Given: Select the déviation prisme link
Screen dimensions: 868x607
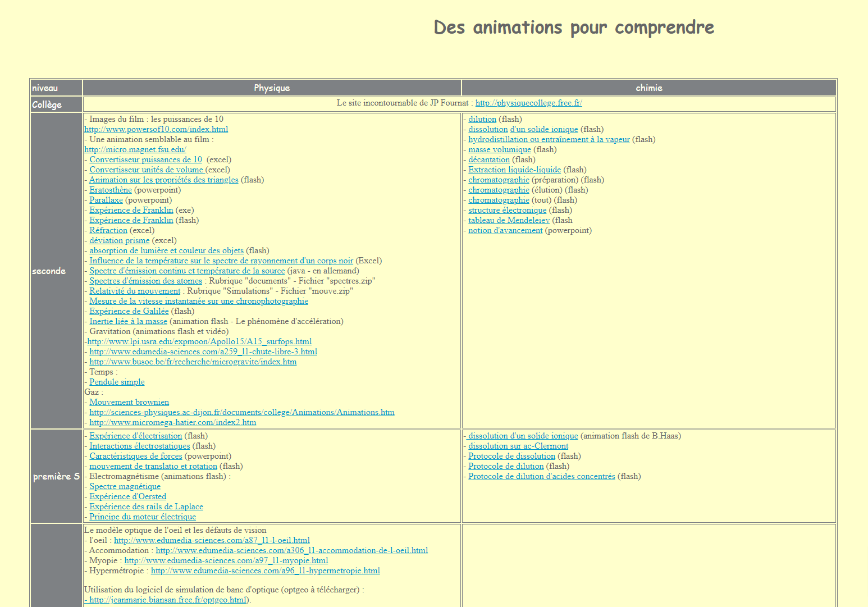Looking at the screenshot, I should point(120,241).
